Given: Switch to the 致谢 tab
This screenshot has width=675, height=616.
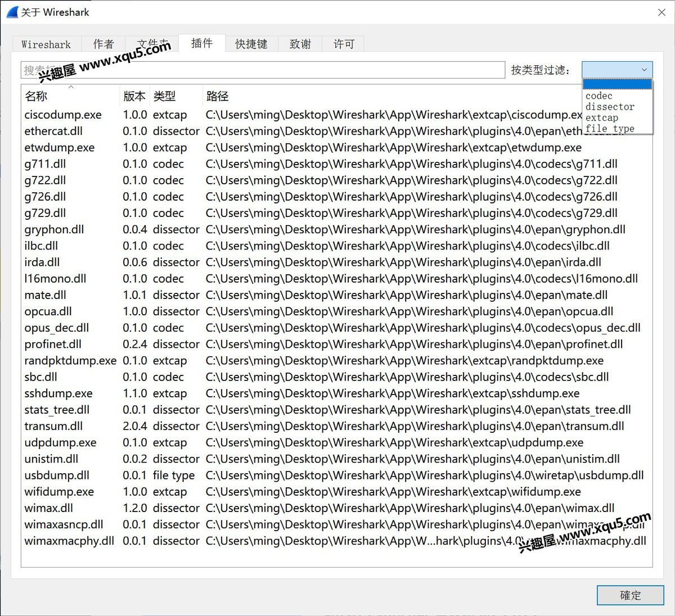Looking at the screenshot, I should pos(300,44).
